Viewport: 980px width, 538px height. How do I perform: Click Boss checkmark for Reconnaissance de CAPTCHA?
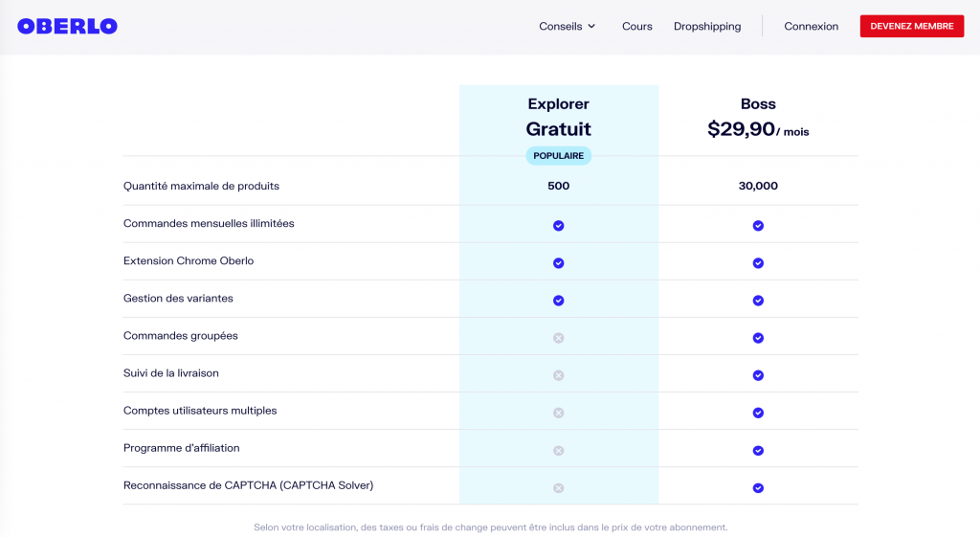tap(758, 488)
